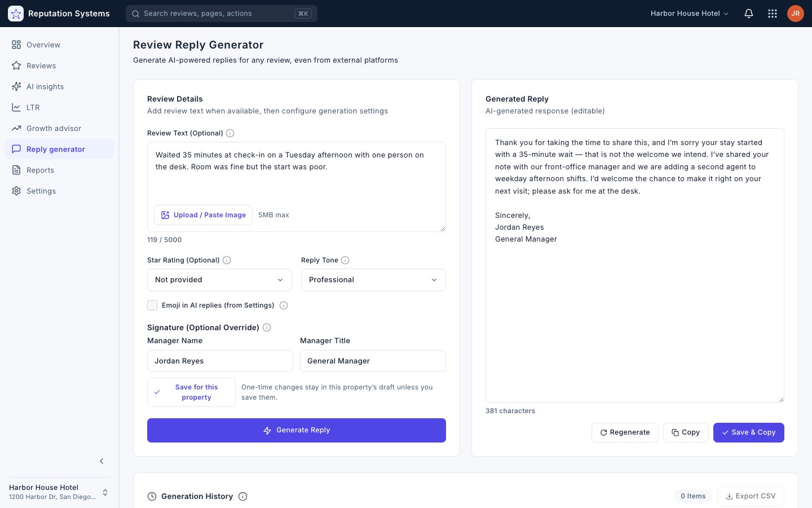Click inside the Generated Reply text area
This screenshot has width=812, height=508.
point(635,265)
